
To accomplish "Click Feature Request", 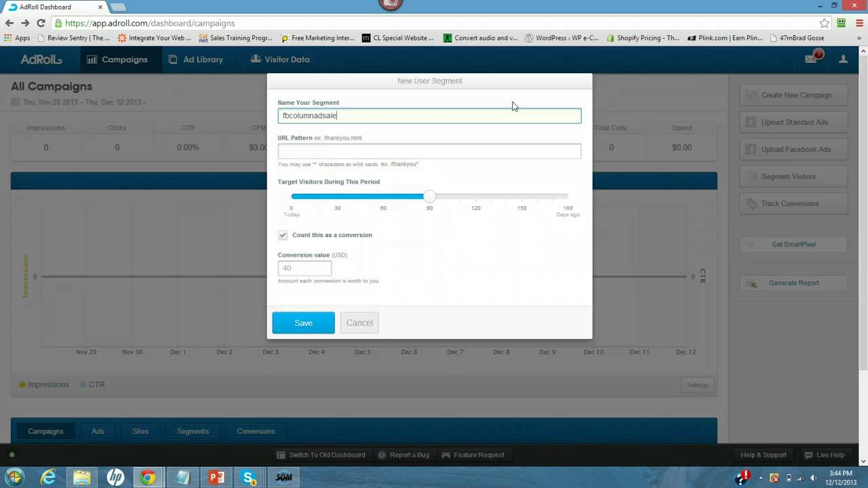I will [x=473, y=455].
